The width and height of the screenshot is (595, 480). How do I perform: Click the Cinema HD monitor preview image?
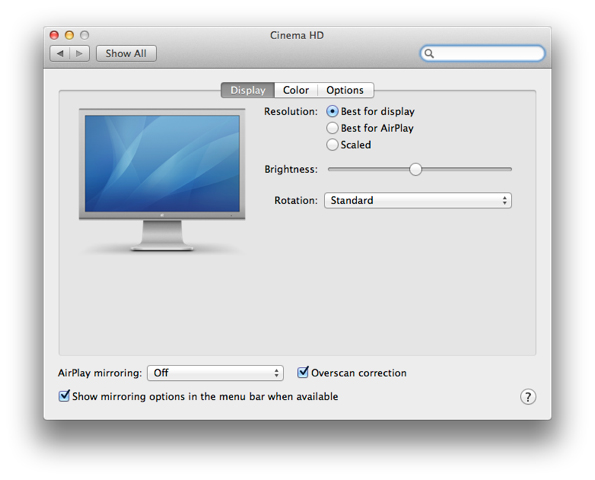click(162, 180)
